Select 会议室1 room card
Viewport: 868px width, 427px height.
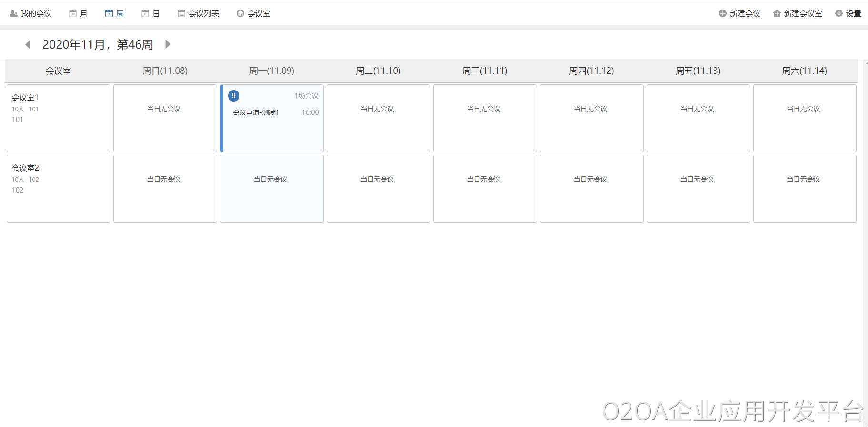(x=59, y=118)
